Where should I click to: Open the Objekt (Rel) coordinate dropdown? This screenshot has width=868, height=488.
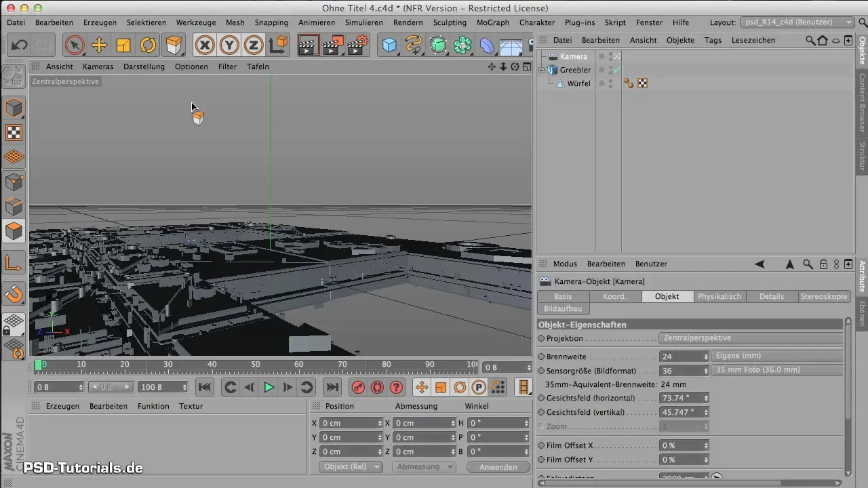click(350, 467)
